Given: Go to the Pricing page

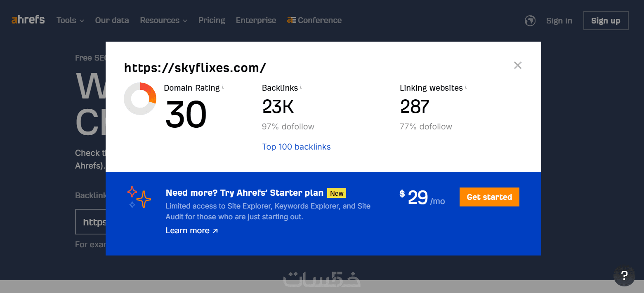Looking at the screenshot, I should (212, 20).
